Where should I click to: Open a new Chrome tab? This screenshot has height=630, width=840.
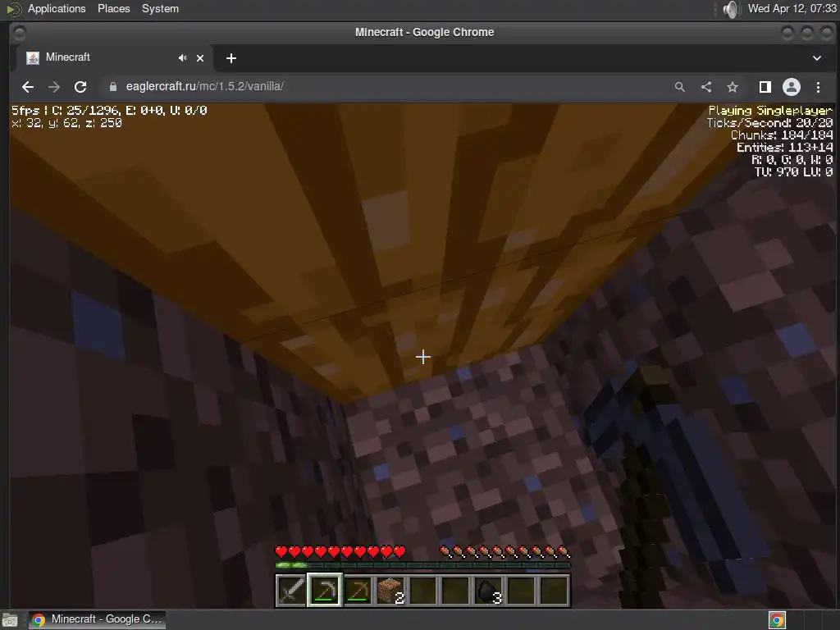(x=231, y=58)
